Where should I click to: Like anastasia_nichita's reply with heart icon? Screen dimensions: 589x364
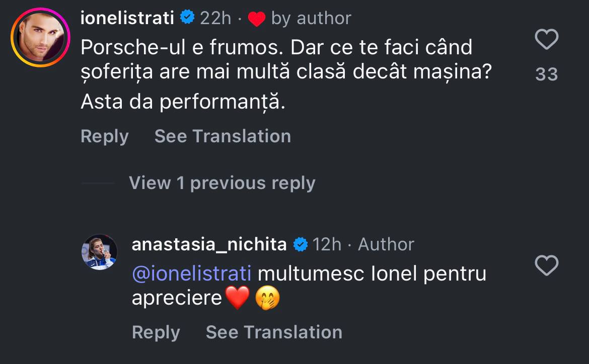pyautogui.click(x=546, y=265)
